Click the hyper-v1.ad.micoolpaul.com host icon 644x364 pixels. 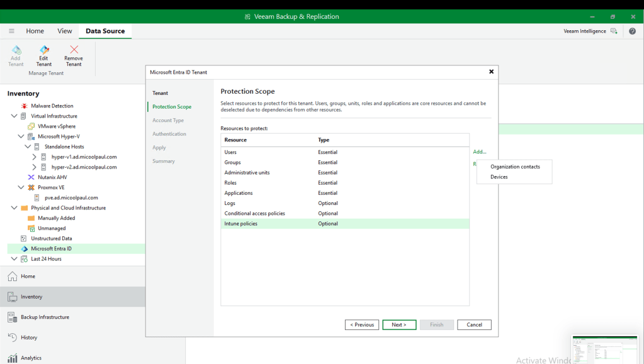click(x=43, y=157)
